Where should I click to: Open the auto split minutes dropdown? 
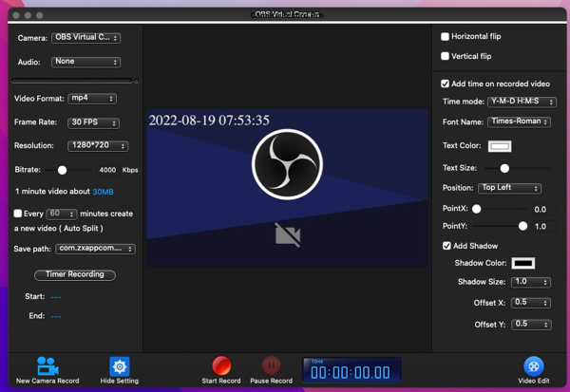pyautogui.click(x=62, y=214)
